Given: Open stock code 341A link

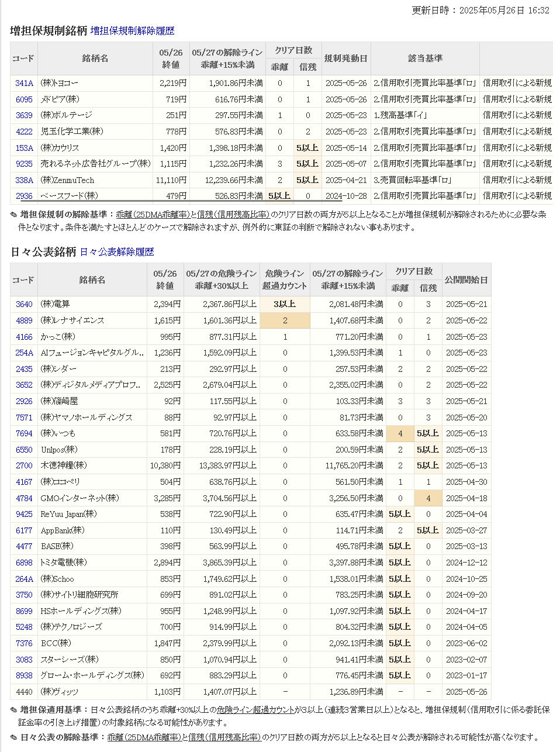Looking at the screenshot, I should [24, 83].
